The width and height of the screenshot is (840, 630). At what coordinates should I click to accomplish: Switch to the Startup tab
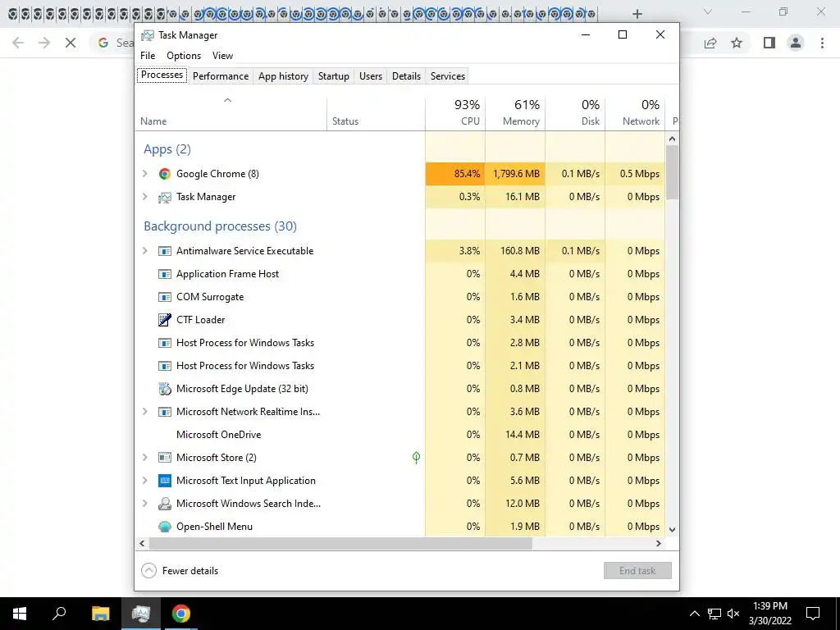334,76
